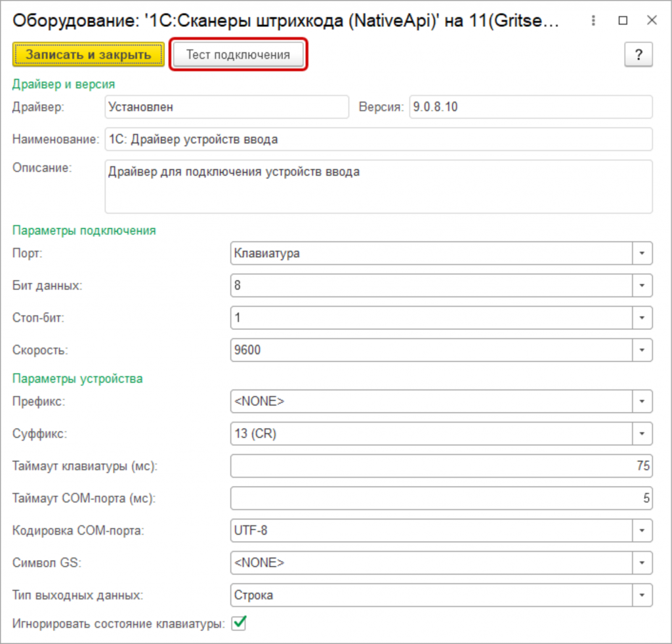
Task: Click into the 'Описание' text area
Action: coord(378,186)
